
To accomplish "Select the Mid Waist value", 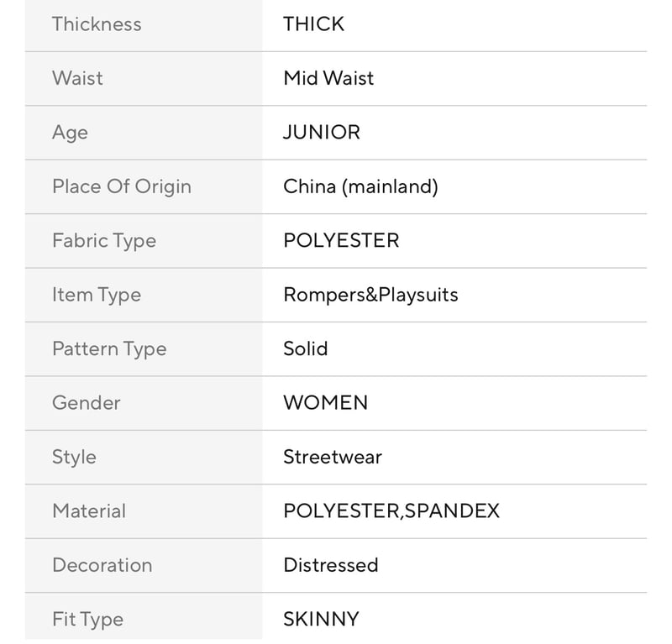I will pyautogui.click(x=328, y=78).
